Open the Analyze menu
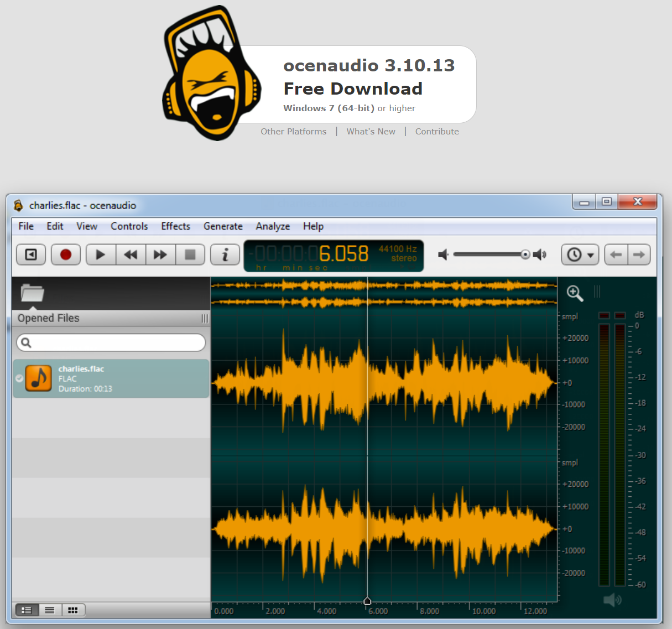The width and height of the screenshot is (672, 629). (x=273, y=226)
